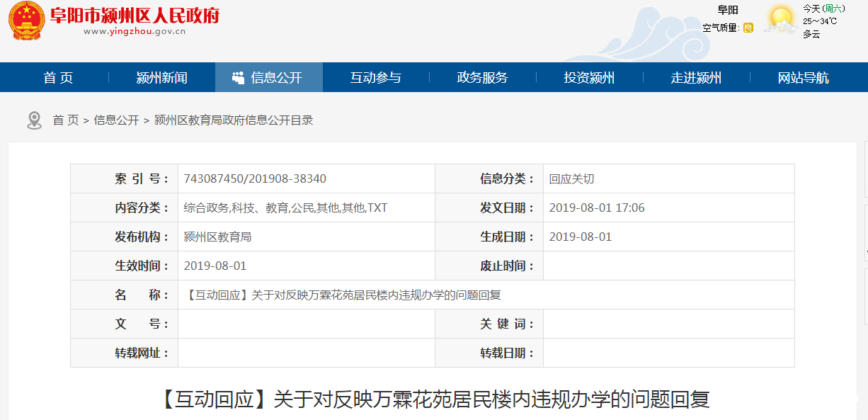Click the 信息公开 breadcrumb link
The height and width of the screenshot is (420, 868).
tap(116, 120)
